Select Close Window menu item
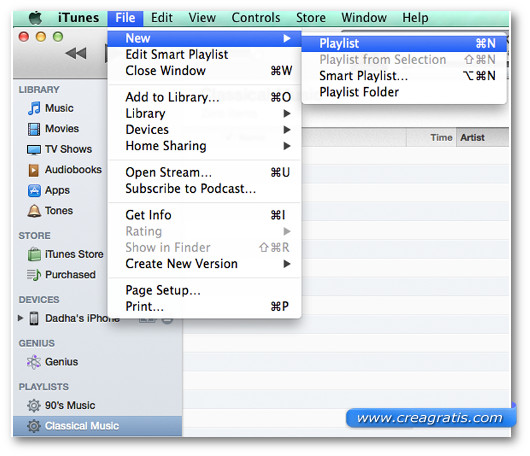Screen dimensions: 530x456 coord(205,71)
